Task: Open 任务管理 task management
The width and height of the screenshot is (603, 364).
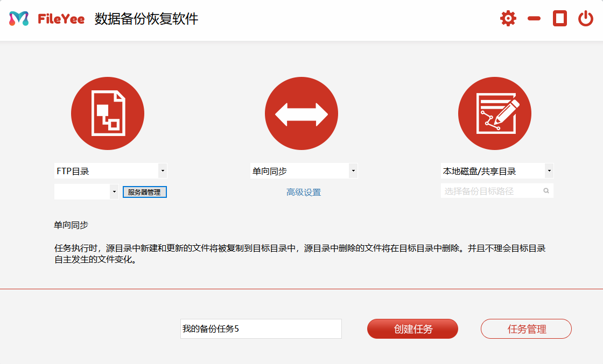Action: point(526,329)
